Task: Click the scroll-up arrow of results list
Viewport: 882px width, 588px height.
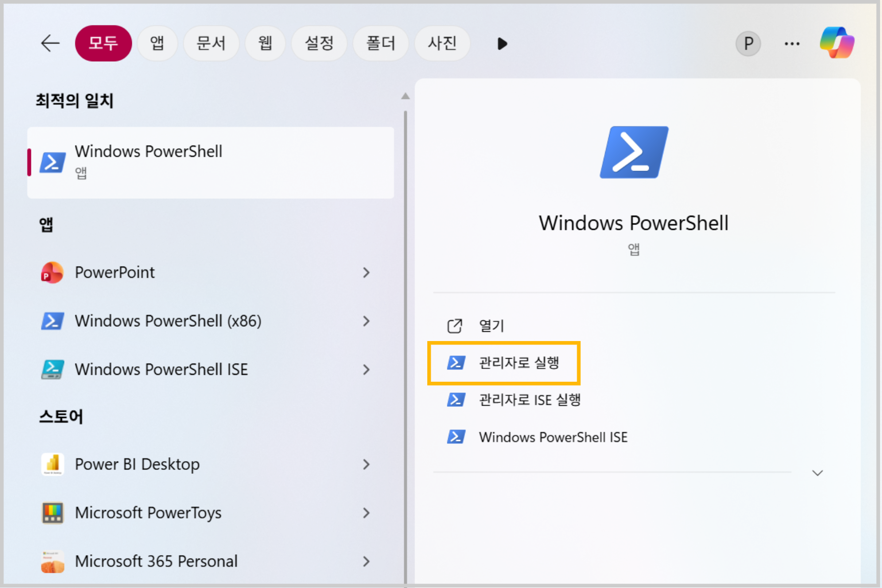Action: tap(405, 96)
